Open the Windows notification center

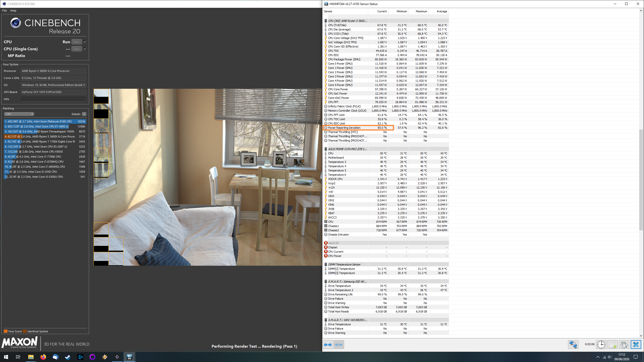[x=636, y=357]
